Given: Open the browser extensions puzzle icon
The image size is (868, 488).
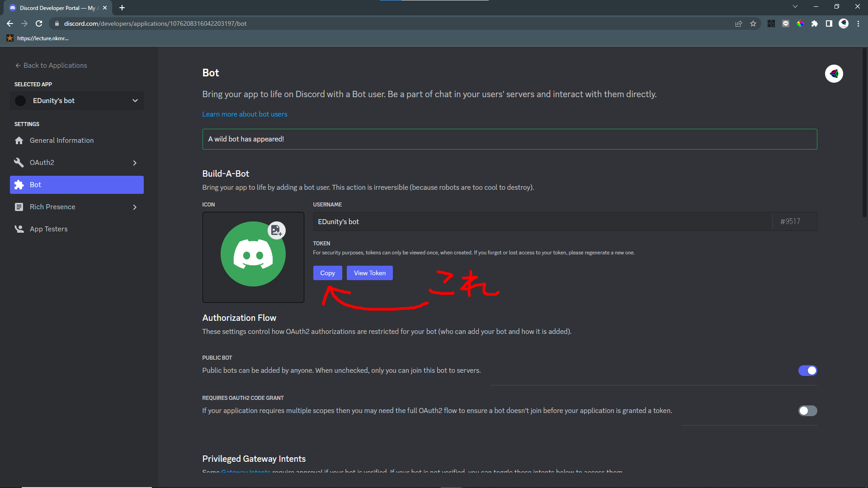Looking at the screenshot, I should point(814,23).
